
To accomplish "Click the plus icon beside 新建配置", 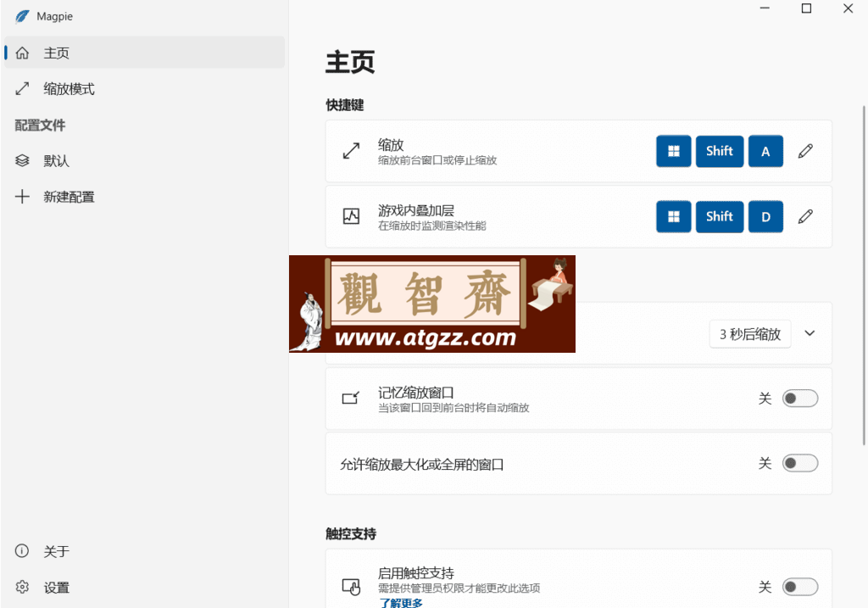I will pos(22,197).
